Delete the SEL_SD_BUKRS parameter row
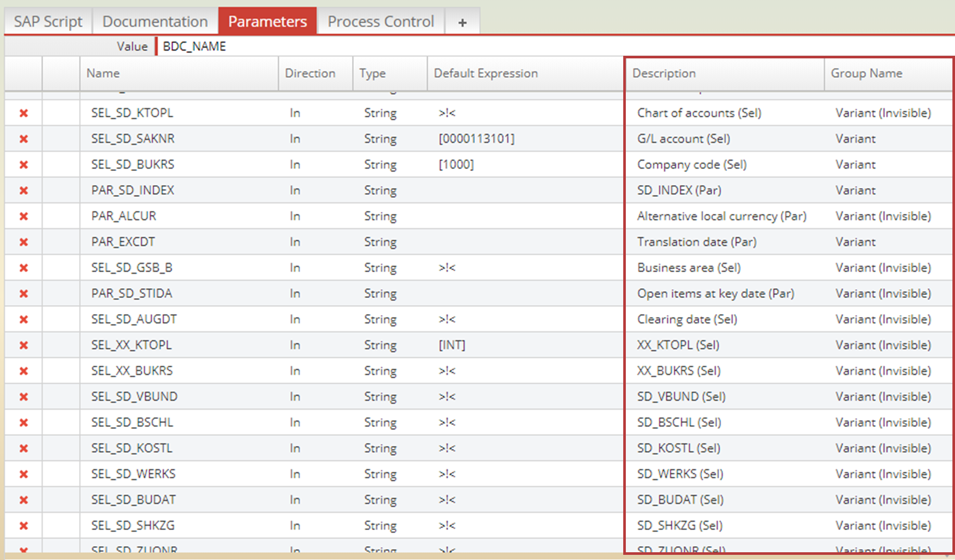 click(x=24, y=165)
